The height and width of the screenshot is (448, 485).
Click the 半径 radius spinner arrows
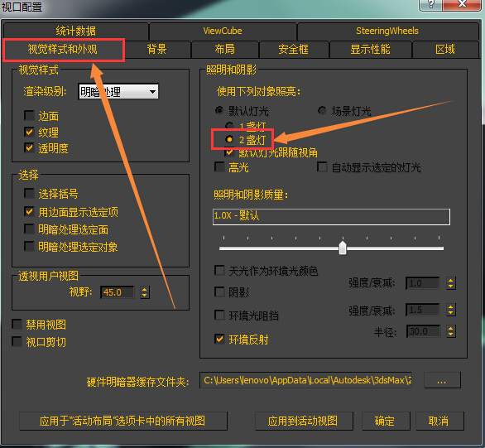pos(451,331)
